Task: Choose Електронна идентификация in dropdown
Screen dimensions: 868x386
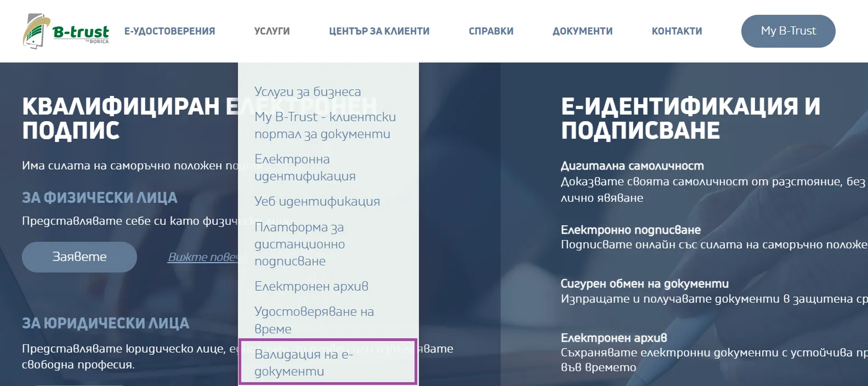Action: tap(305, 167)
